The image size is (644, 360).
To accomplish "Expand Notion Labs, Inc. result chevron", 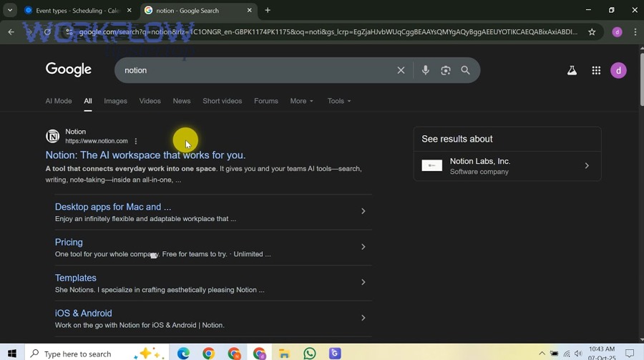I will point(587,166).
